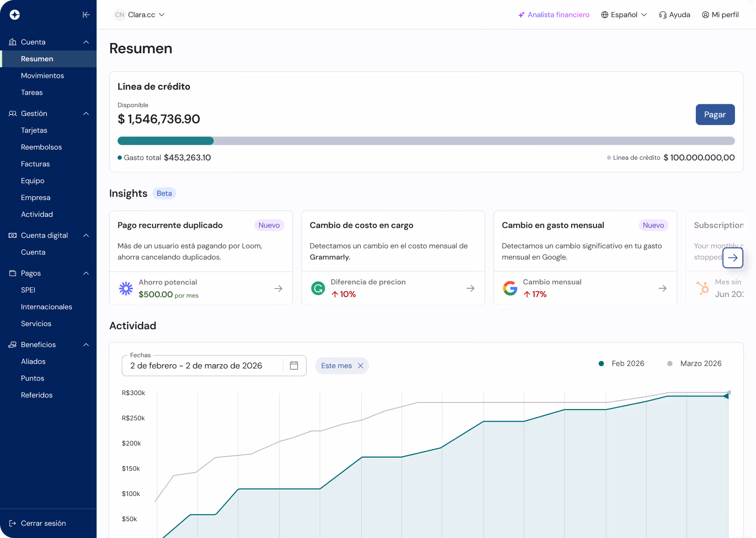The image size is (756, 538).
Task: Collapse the Gestión section
Action: 85,113
